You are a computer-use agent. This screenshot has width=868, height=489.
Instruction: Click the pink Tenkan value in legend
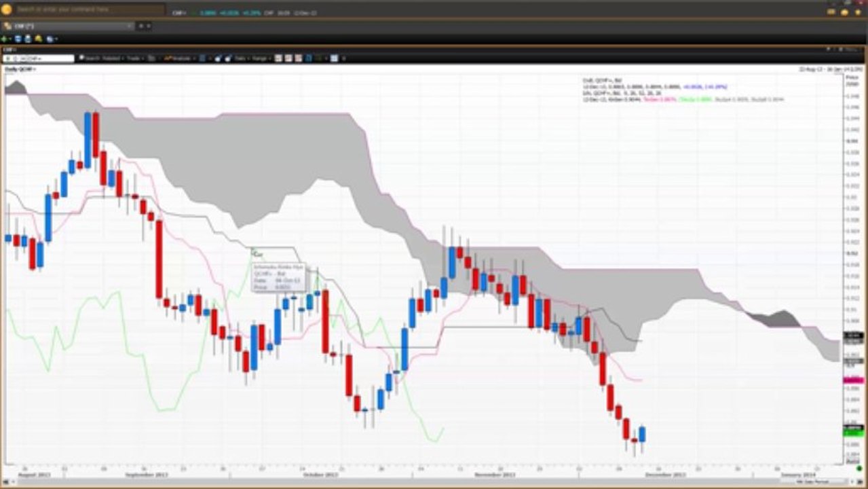pos(660,99)
